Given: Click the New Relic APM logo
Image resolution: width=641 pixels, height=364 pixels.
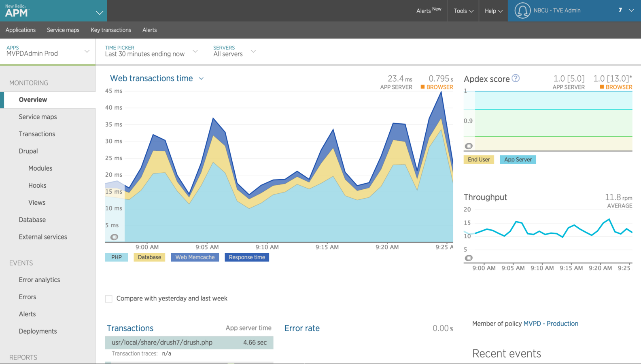Looking at the screenshot, I should 17,11.
